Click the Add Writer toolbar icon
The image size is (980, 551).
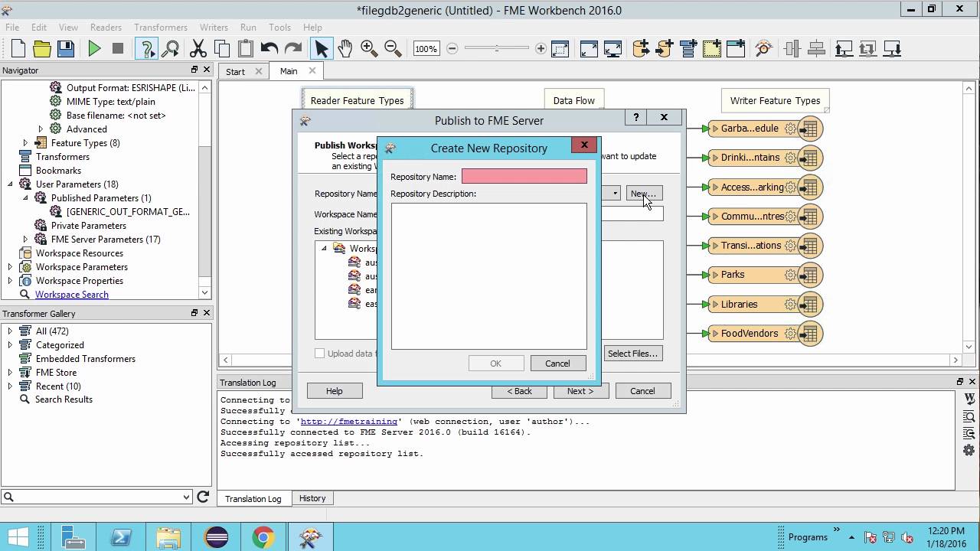pos(665,49)
